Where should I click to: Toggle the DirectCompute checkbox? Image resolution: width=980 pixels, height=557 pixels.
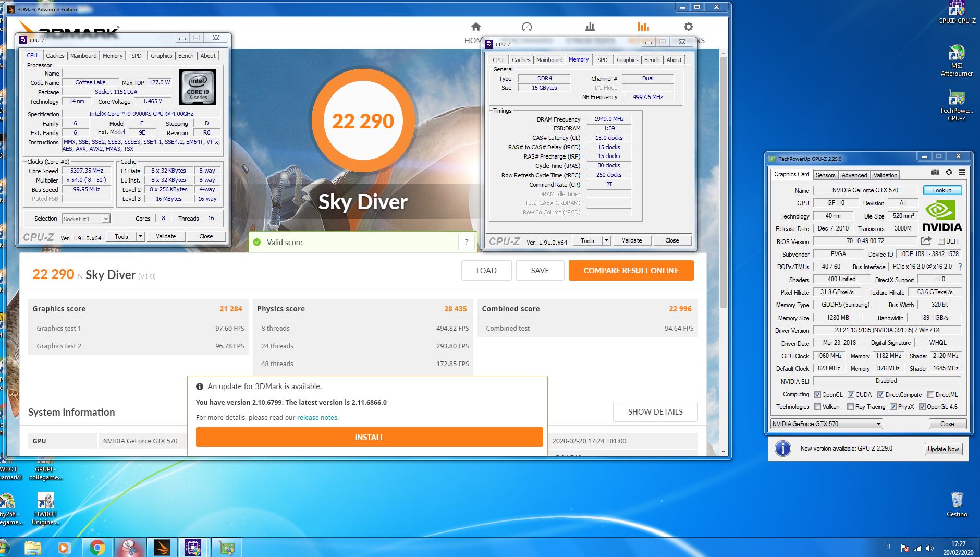880,395
